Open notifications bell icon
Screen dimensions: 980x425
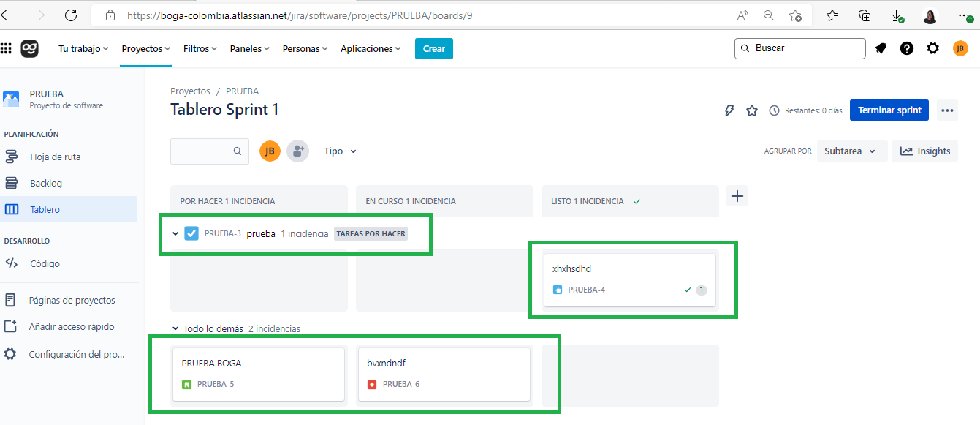881,48
